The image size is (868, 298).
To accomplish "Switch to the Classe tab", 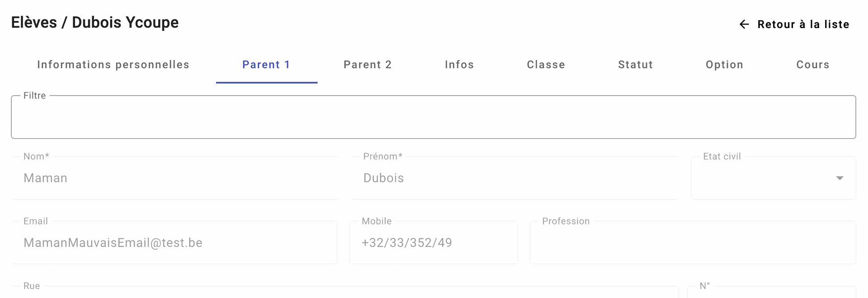I will click(546, 65).
